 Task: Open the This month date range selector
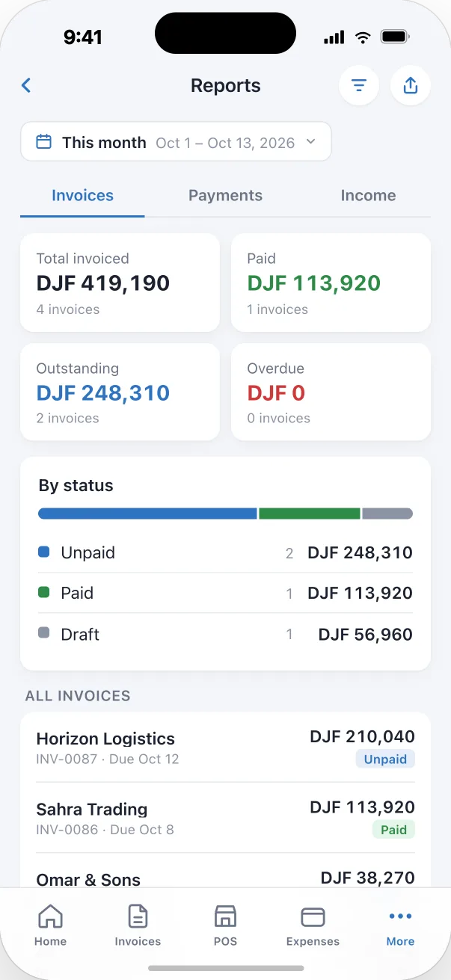coord(176,142)
